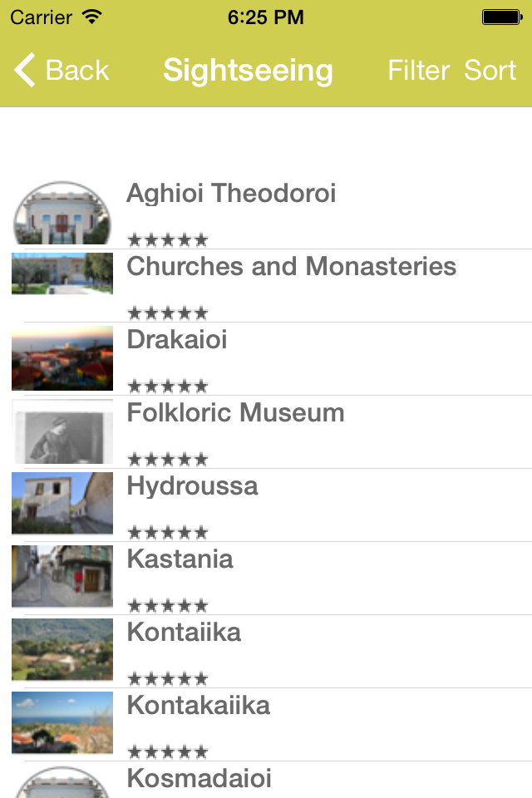
Task: Tap the star rating under Kastania
Action: tap(167, 605)
